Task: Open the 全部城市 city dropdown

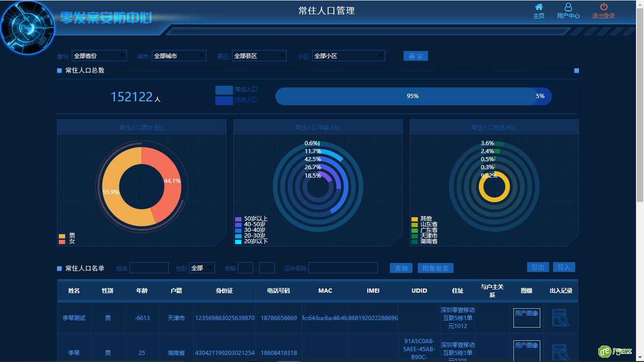Action: point(179,56)
